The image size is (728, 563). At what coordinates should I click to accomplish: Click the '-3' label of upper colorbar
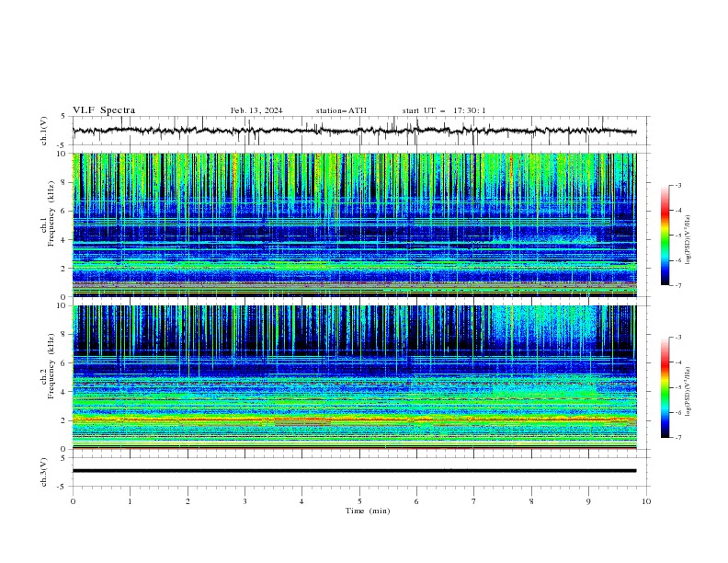coord(677,185)
